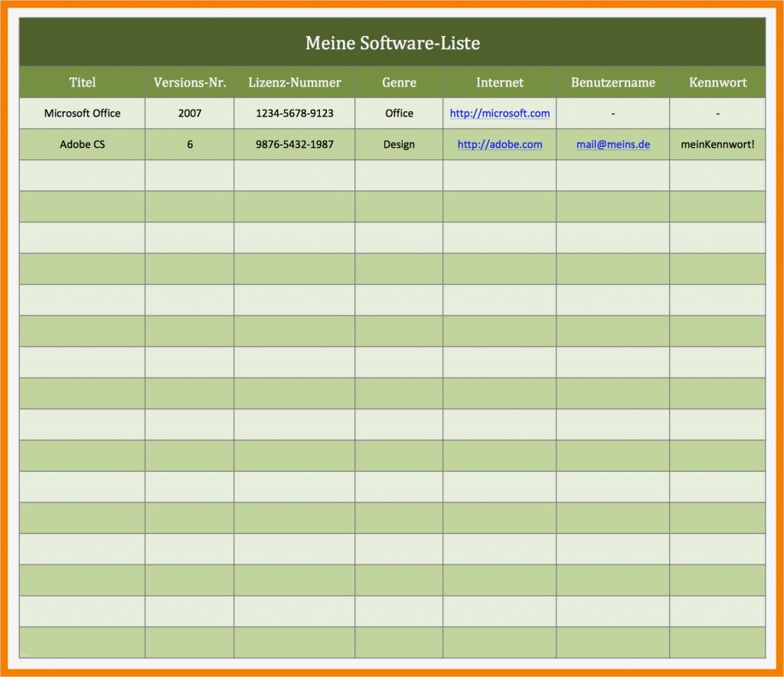Viewport: 784px width, 677px height.
Task: Select the Kennwort column header
Action: point(717,82)
